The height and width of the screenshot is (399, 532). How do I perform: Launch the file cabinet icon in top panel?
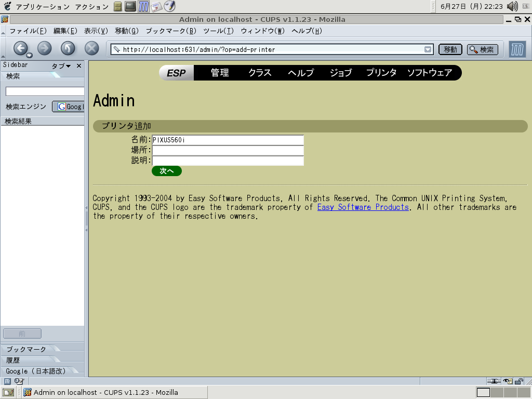[x=118, y=6]
